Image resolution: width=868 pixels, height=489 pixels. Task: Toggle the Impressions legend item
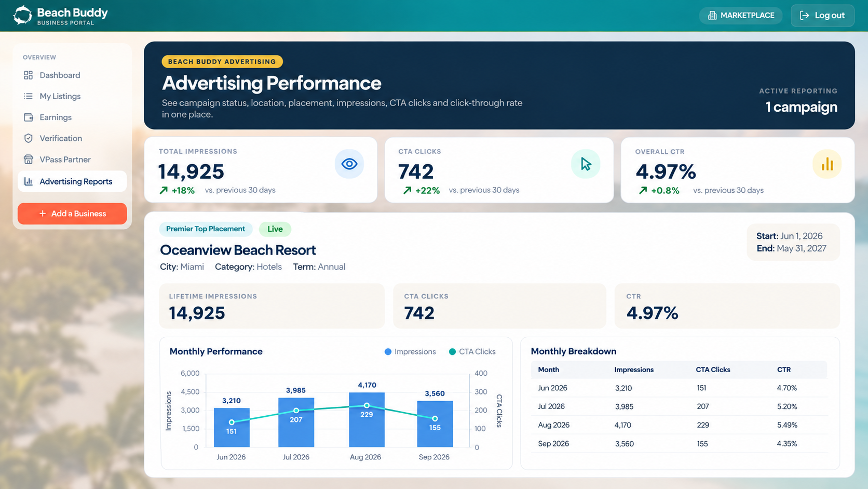(410, 352)
